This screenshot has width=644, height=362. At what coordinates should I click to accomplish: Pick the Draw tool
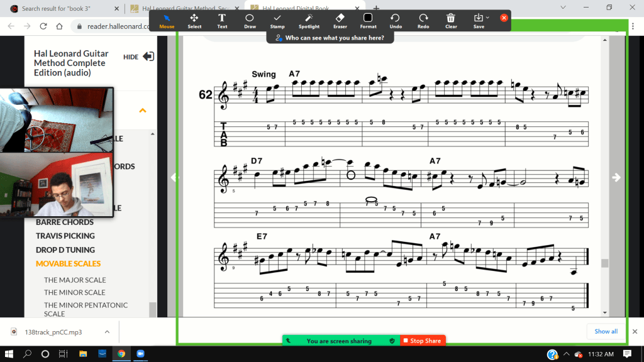pos(250,20)
